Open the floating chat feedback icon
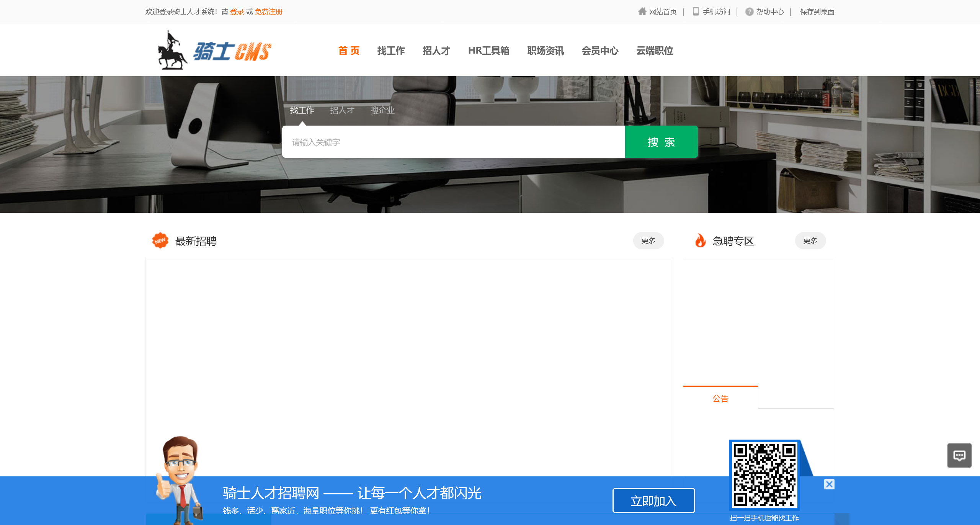 [x=959, y=455]
